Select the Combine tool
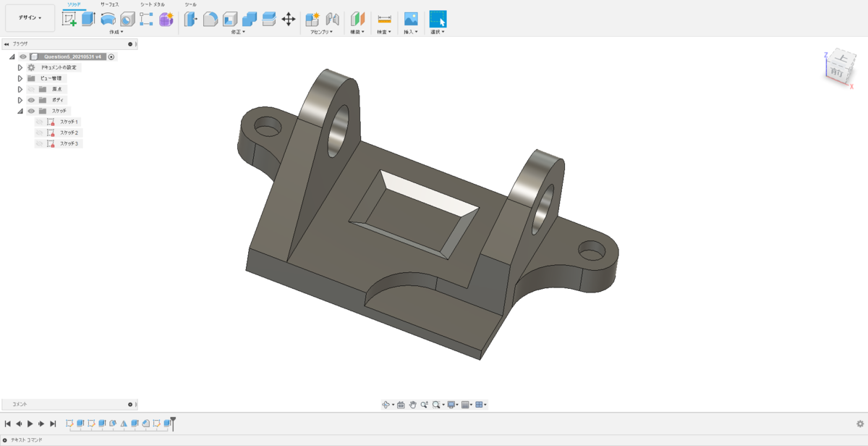Screen dimensions: 868x446 click(x=250, y=20)
